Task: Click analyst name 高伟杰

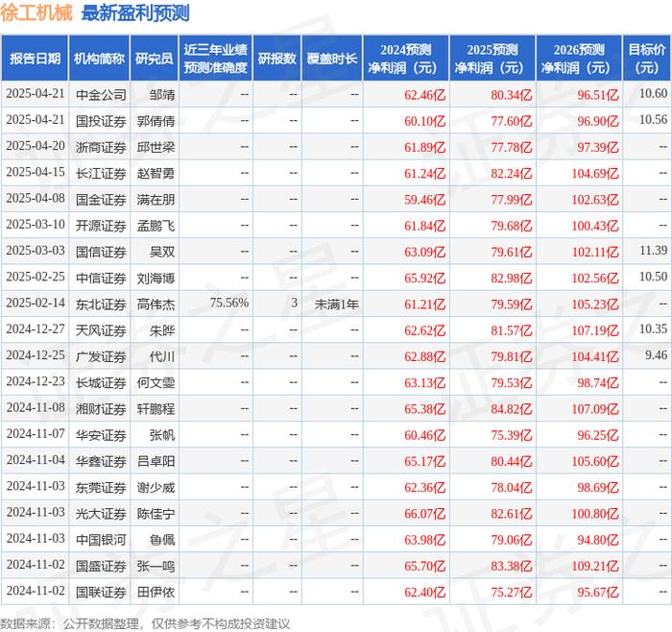Action: coord(156,304)
